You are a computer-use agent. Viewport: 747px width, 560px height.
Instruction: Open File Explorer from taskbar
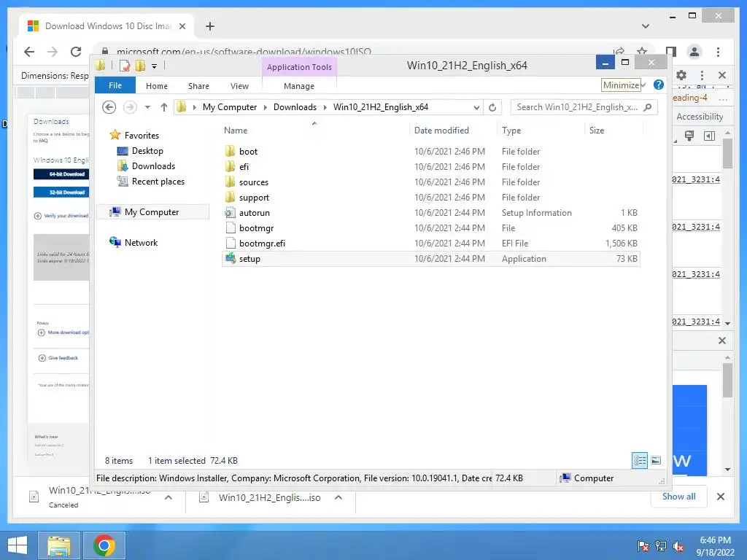59,545
